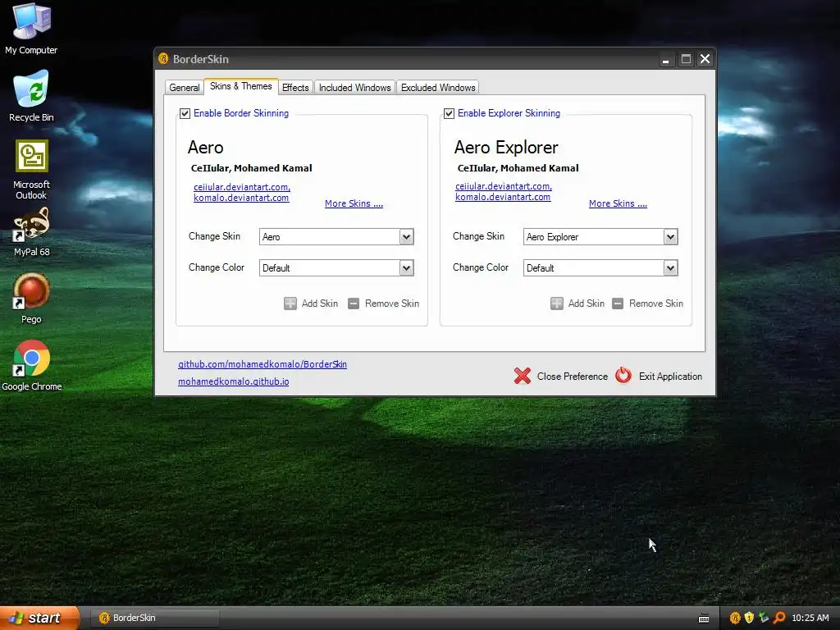This screenshot has width=840, height=630.
Task: Open the Included Windows tab
Action: click(x=354, y=87)
